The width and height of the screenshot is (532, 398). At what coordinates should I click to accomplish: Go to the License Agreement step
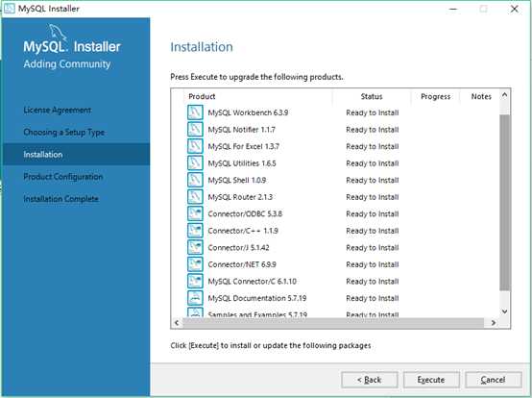coord(58,110)
